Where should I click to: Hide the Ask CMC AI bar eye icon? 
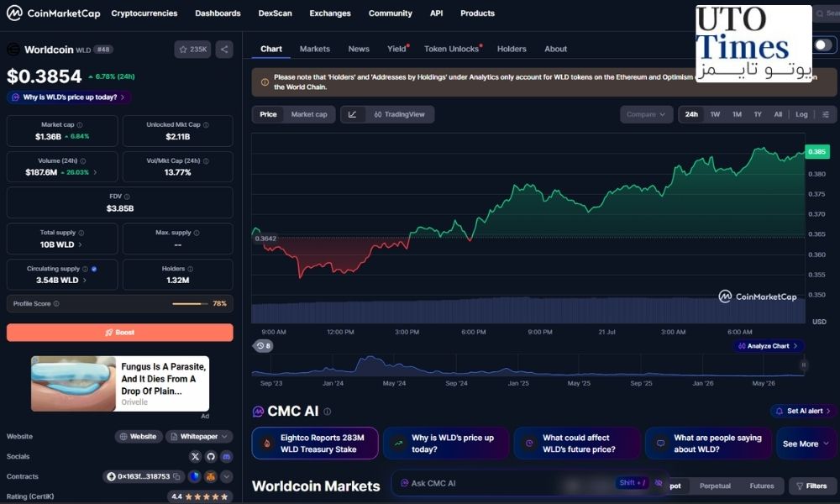659,483
